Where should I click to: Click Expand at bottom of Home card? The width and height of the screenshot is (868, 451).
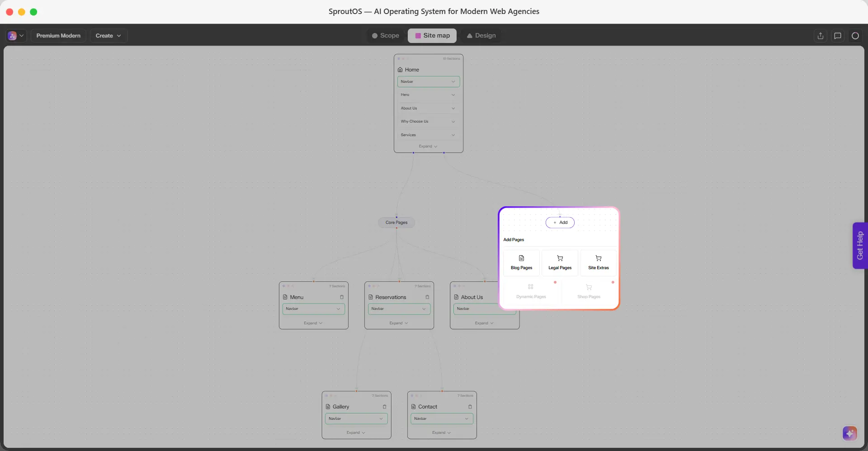point(428,146)
